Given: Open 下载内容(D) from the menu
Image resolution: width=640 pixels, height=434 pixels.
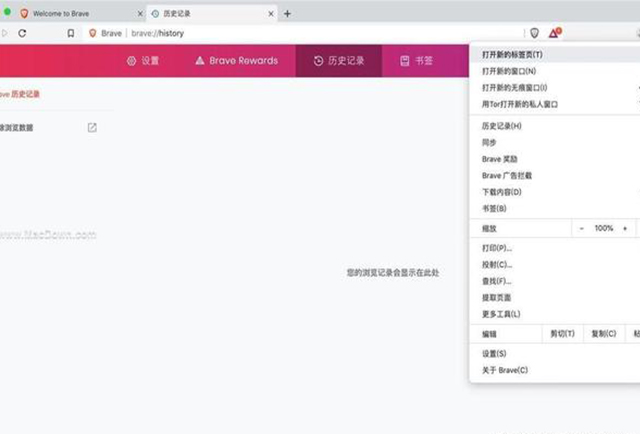Looking at the screenshot, I should point(555,192).
